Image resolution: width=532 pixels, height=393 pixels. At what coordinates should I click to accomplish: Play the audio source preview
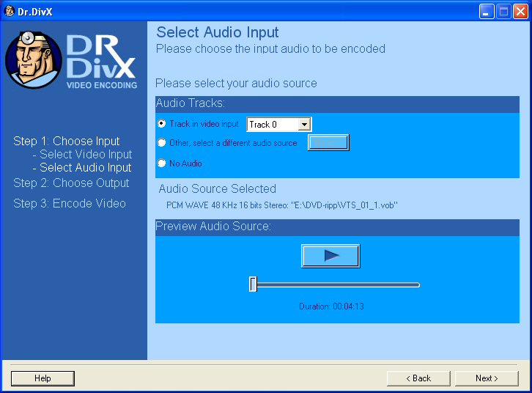[x=330, y=256]
